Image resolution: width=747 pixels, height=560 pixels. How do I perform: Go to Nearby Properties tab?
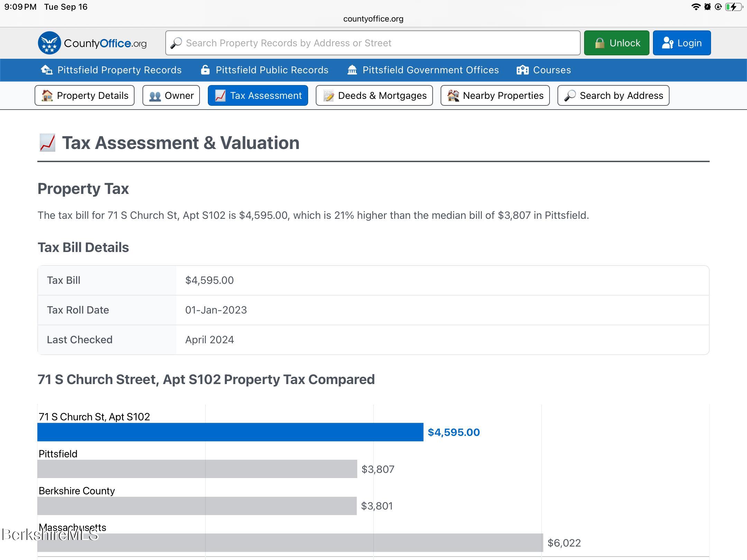coord(495,95)
